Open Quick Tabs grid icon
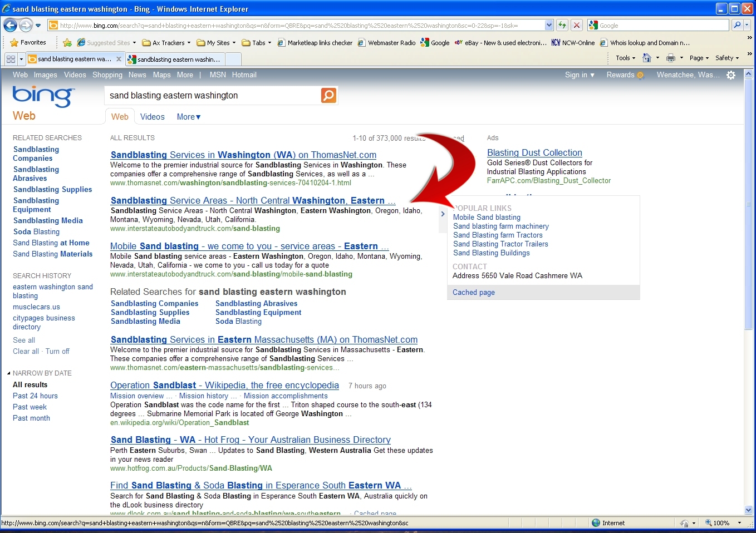The image size is (756, 533). tap(11, 59)
